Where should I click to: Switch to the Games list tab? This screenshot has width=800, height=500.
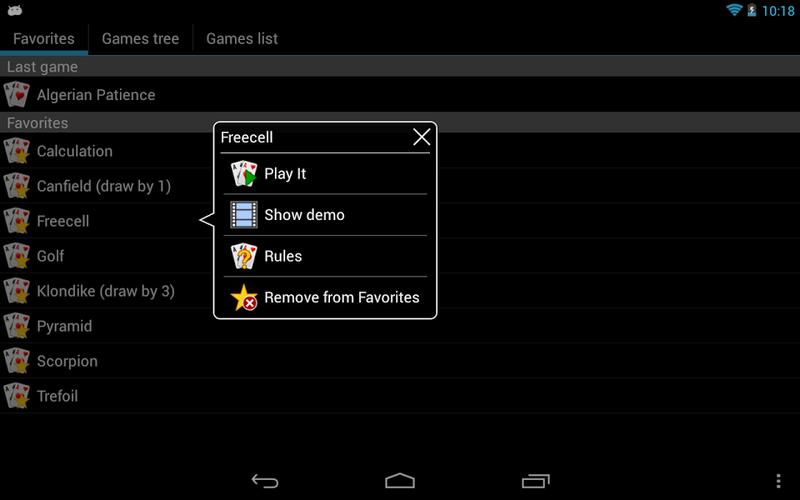(242, 39)
